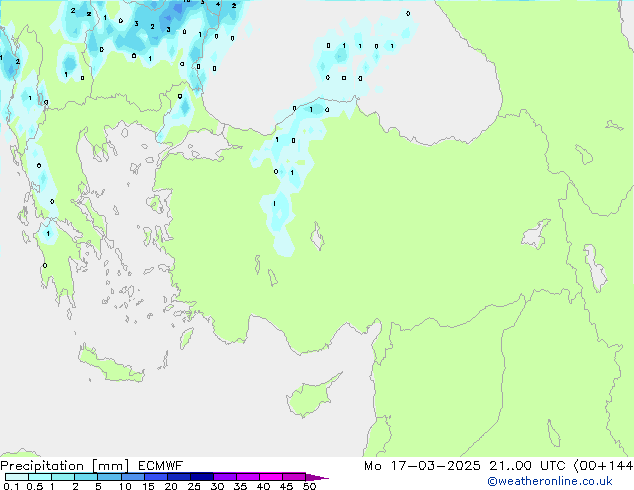Select the dark navy swatch between 25 and 30

coord(202,477)
